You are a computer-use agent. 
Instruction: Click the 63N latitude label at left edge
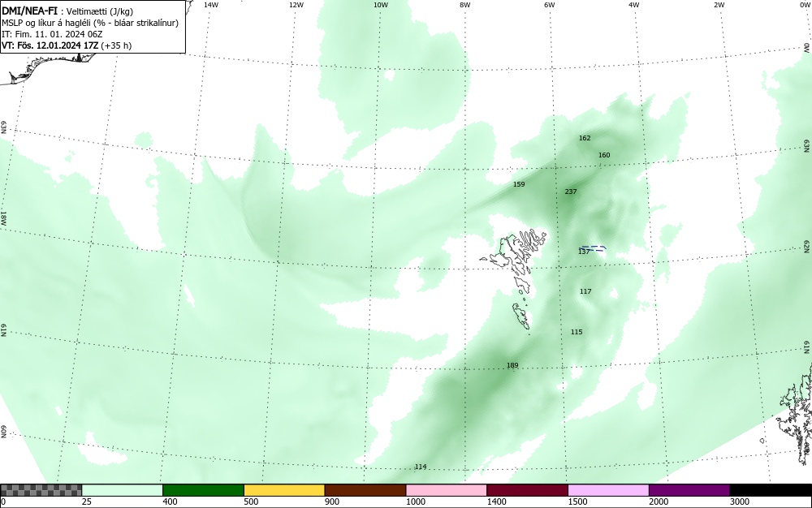(x=3, y=127)
